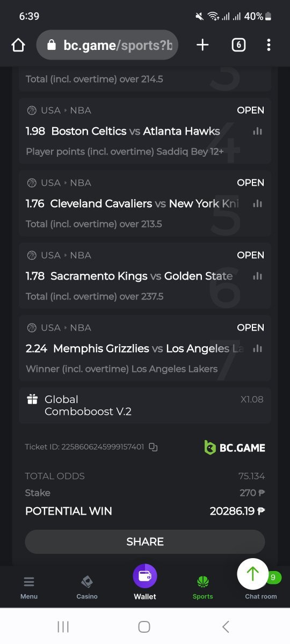Click the SHARE button
Viewport: 290px width, 644px height.
(x=145, y=541)
